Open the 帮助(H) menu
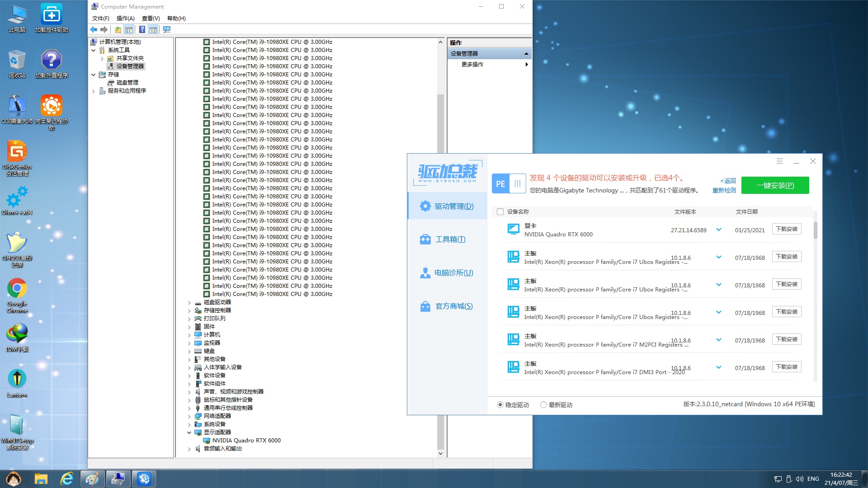868x488 pixels. click(176, 19)
